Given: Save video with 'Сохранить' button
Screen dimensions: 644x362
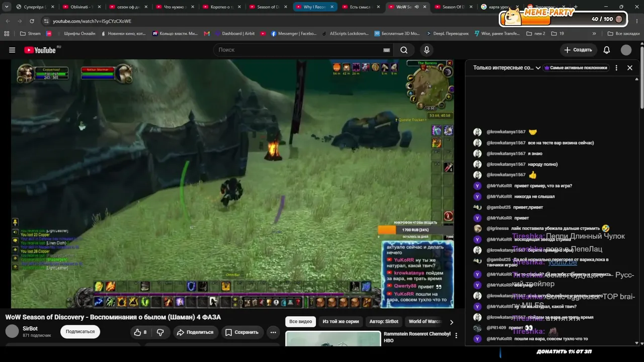Looking at the screenshot, I should (242, 332).
